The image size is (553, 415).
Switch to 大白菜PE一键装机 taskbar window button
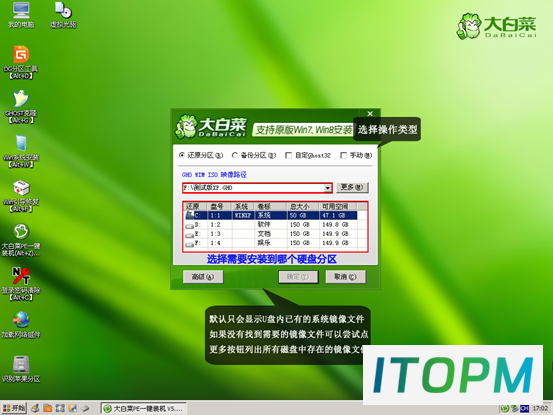(x=144, y=409)
